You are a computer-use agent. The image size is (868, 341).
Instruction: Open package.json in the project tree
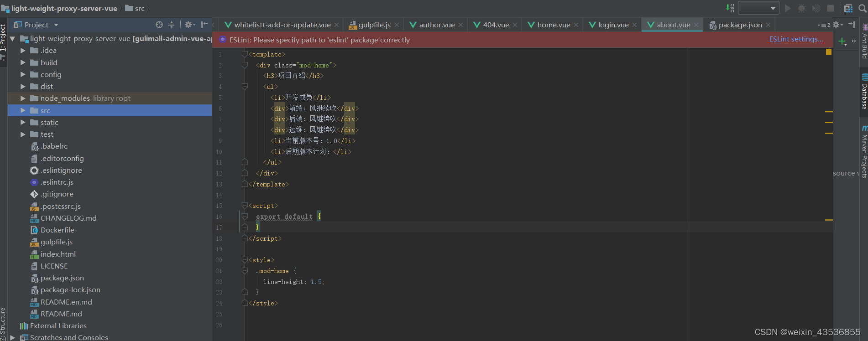tap(62, 278)
